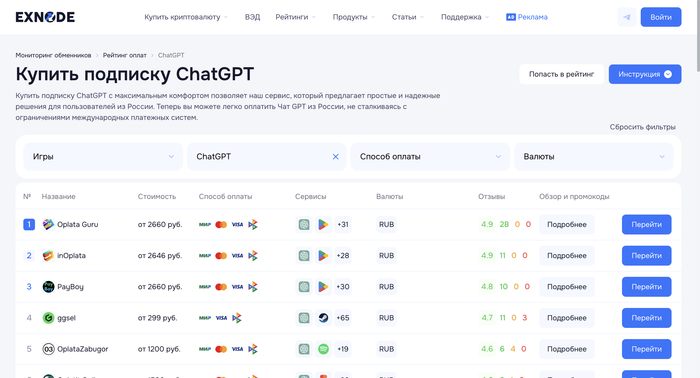This screenshot has height=378, width=700.
Task: Click Сбросить фильтры link
Action: tap(642, 127)
